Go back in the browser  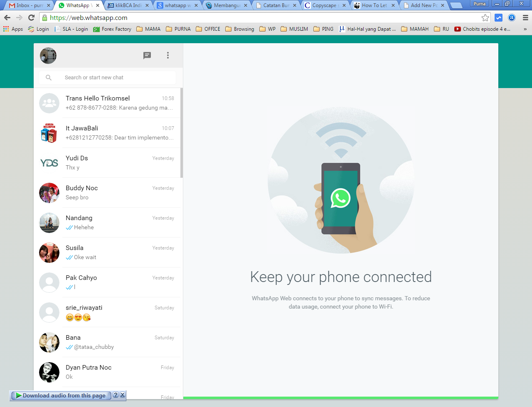[7, 18]
